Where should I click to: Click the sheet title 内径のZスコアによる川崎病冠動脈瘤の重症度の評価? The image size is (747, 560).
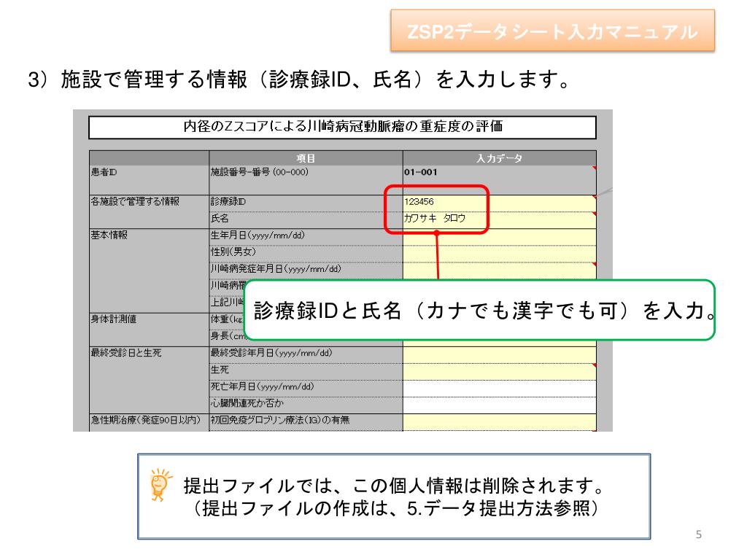tap(343, 127)
